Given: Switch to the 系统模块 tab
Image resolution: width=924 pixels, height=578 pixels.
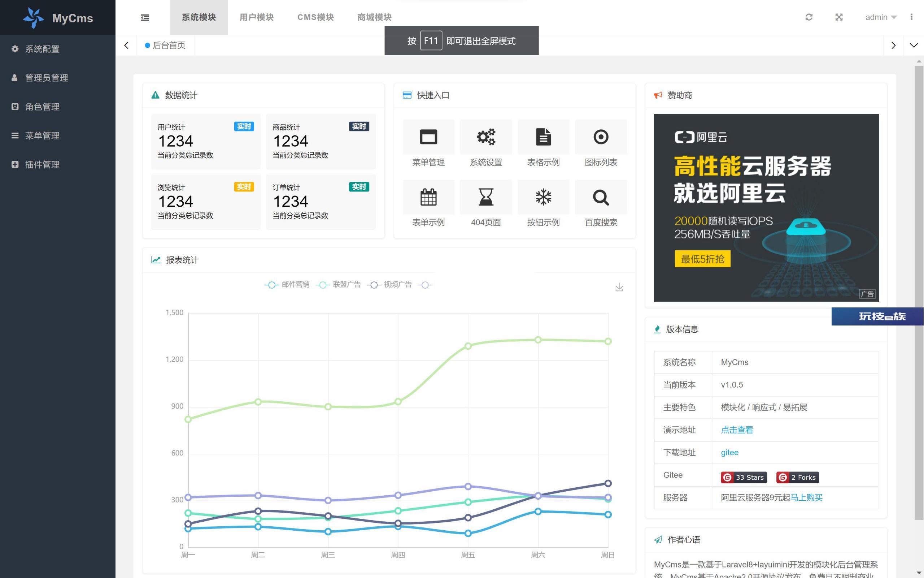Looking at the screenshot, I should (199, 17).
